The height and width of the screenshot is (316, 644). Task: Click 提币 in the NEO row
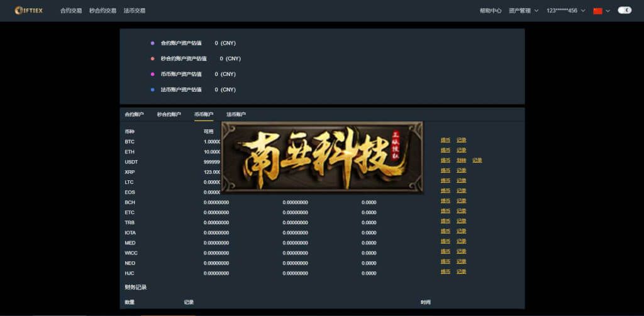pos(445,261)
